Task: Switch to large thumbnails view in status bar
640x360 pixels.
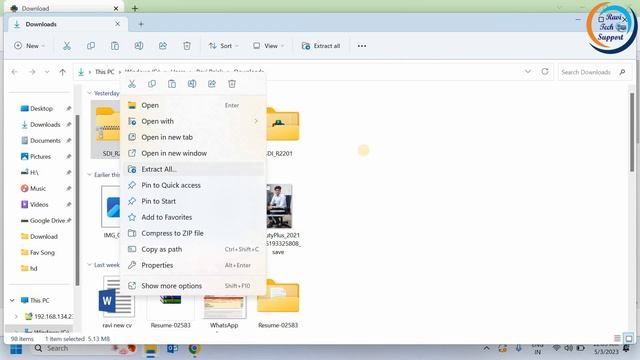Action: tap(629, 338)
